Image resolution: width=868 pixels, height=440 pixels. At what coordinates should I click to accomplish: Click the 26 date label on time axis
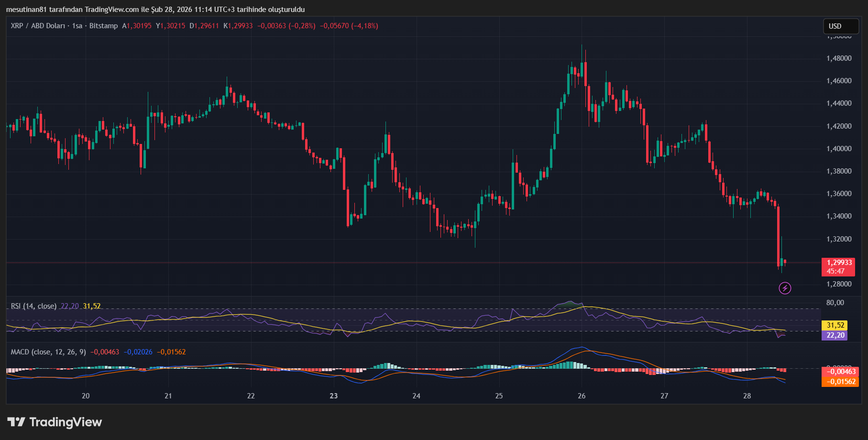coord(582,396)
